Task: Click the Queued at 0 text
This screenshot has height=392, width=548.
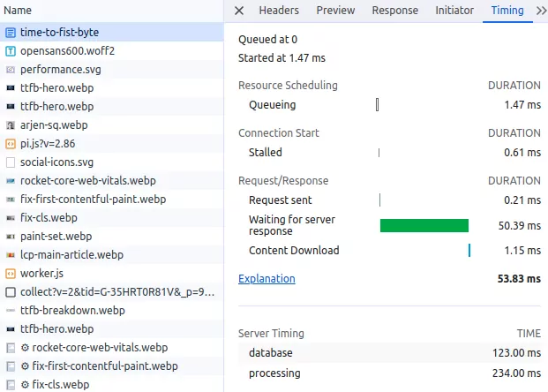Action: (267, 39)
